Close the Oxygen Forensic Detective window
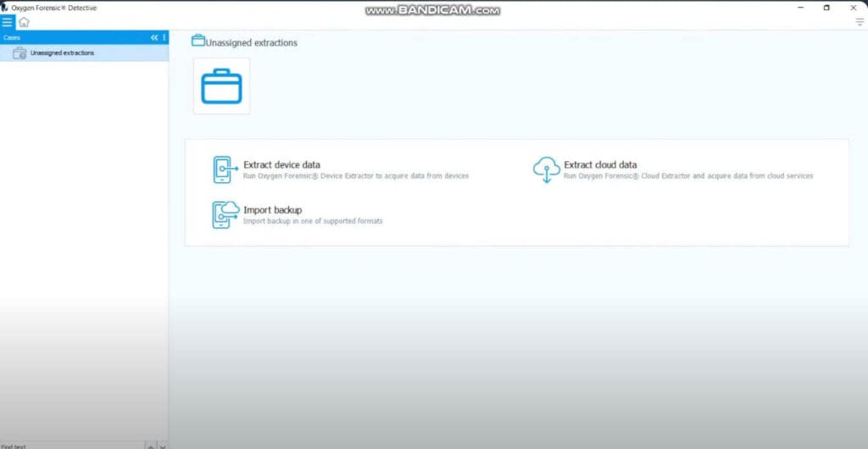This screenshot has height=449, width=868. click(x=853, y=8)
